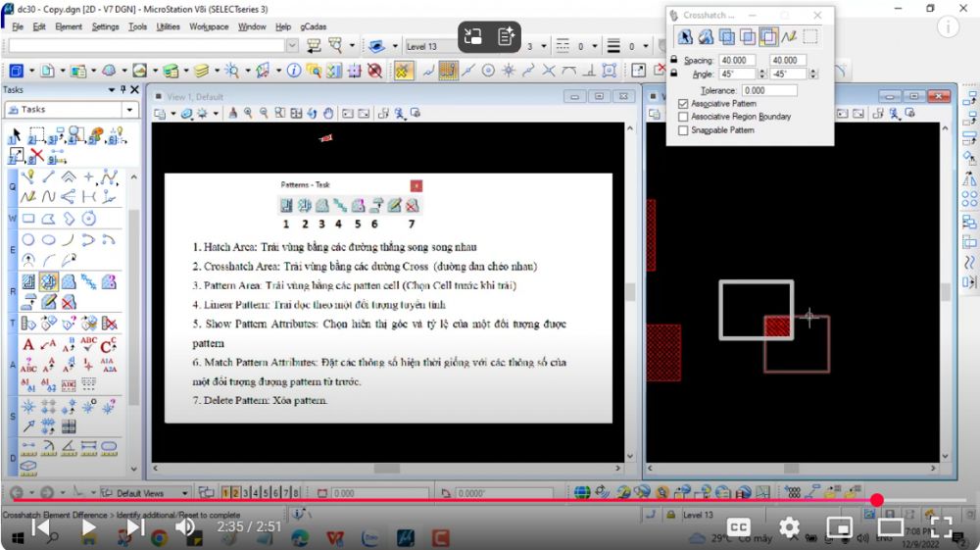Open the Utilities menu
Viewport: 980px width, 550px height.
[x=168, y=26]
